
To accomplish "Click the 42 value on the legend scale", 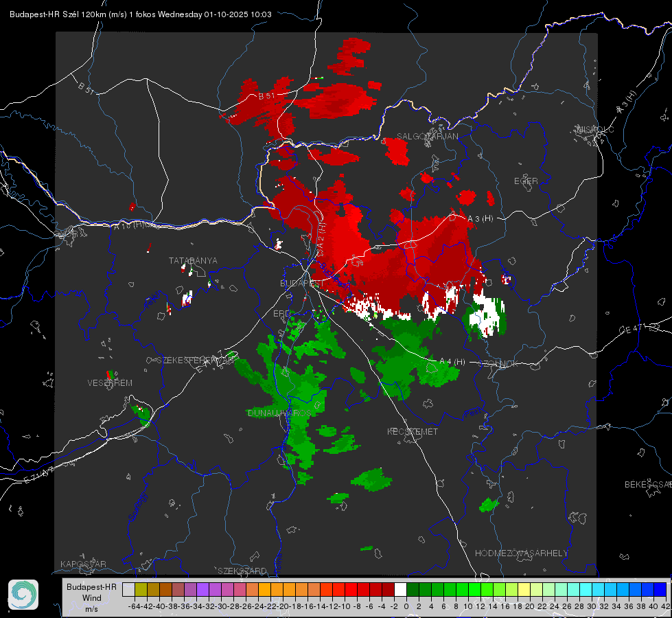I will [665, 606].
